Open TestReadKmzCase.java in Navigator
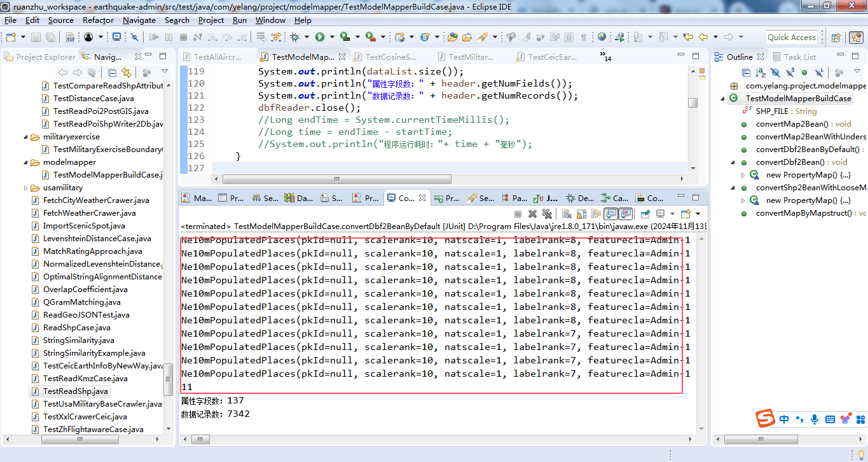Viewport: 868px width, 462px height. point(85,379)
